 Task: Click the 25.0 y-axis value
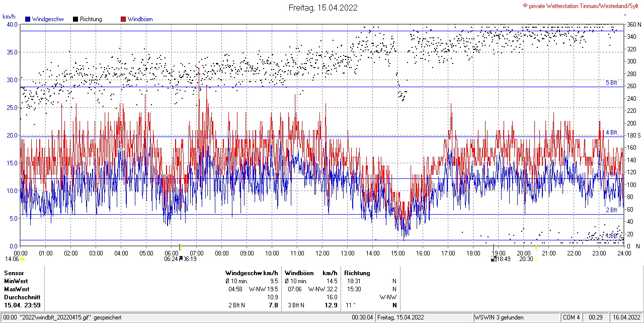[x=12, y=107]
